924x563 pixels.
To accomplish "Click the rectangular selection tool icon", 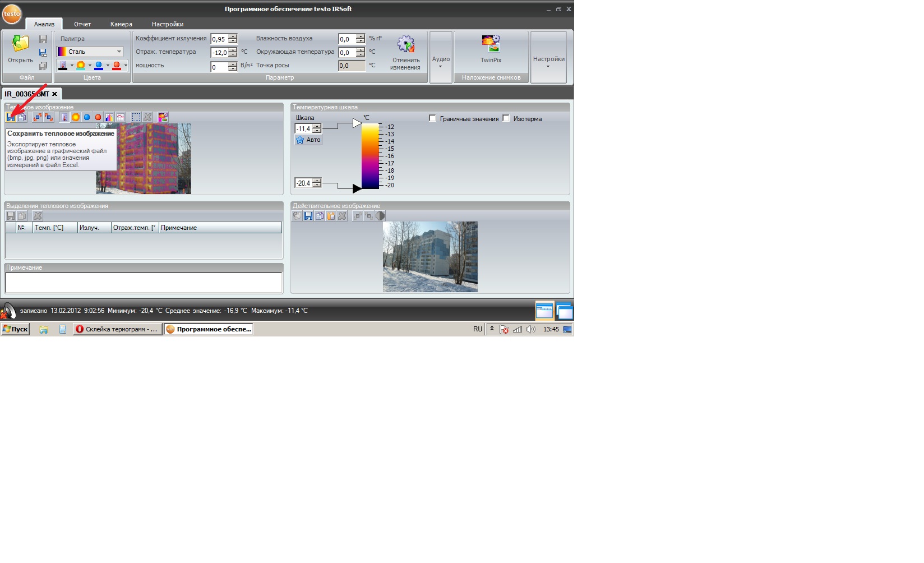I will point(136,117).
